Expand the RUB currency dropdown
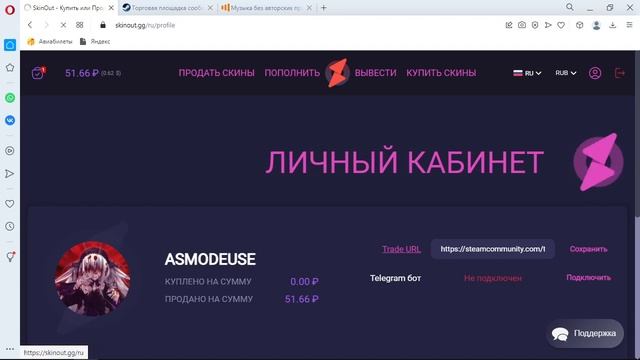 pyautogui.click(x=566, y=73)
